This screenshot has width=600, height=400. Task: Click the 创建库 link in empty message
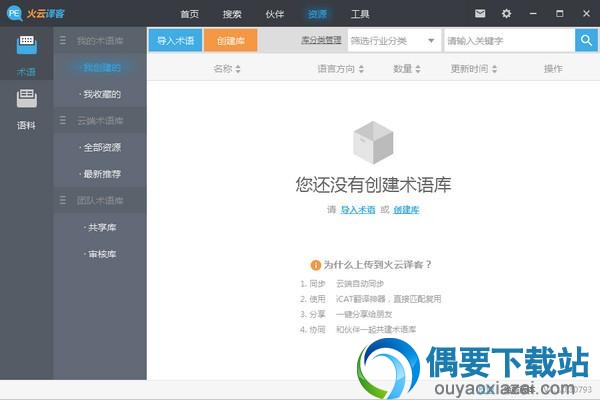(406, 210)
